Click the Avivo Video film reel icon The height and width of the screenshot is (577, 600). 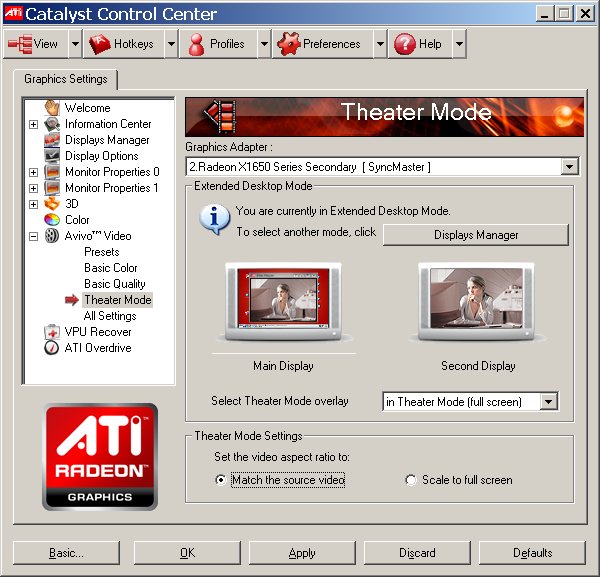tap(52, 236)
